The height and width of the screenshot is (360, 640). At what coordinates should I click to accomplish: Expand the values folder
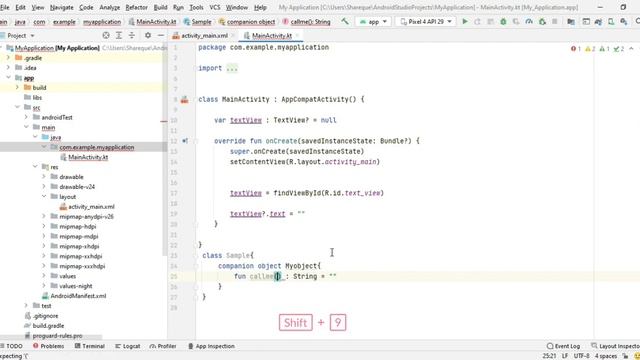44,276
